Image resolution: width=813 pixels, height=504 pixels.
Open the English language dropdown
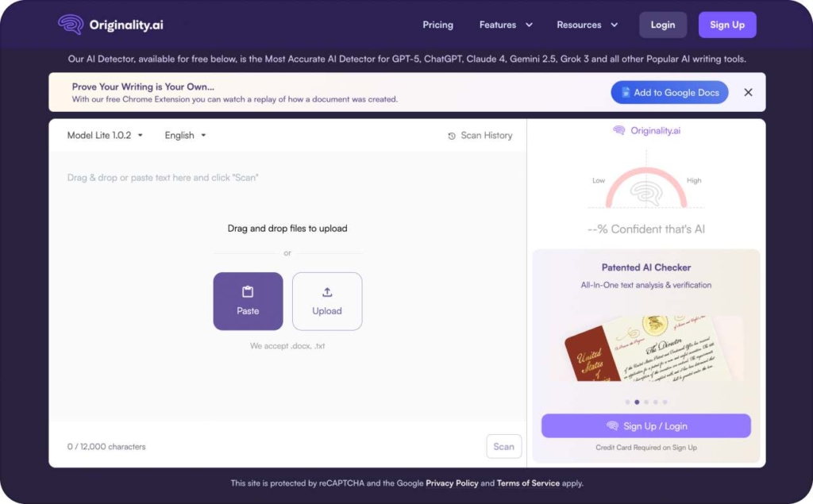tap(184, 135)
